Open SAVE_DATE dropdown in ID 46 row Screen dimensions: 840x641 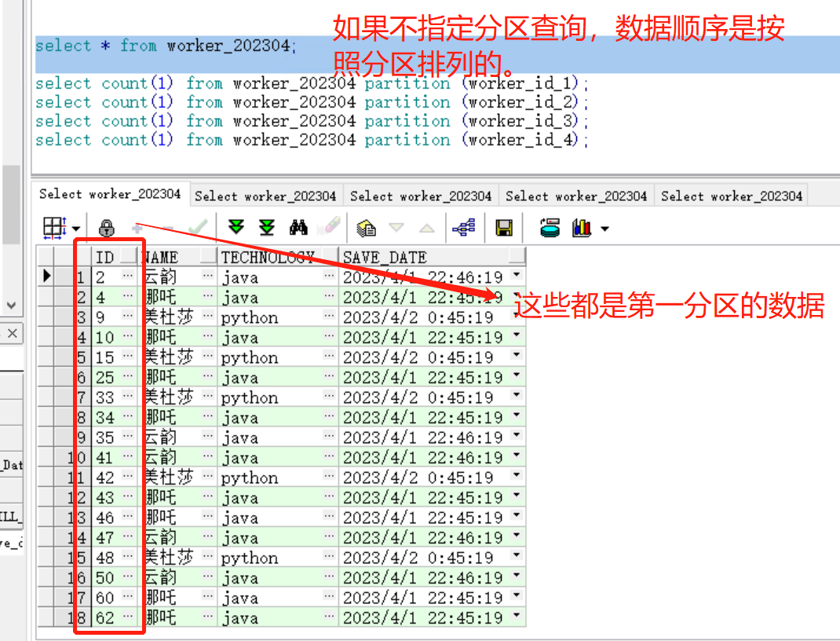pos(517,515)
